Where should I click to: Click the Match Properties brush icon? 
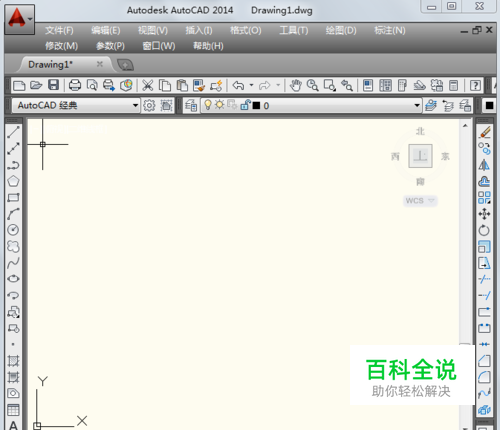(199, 86)
